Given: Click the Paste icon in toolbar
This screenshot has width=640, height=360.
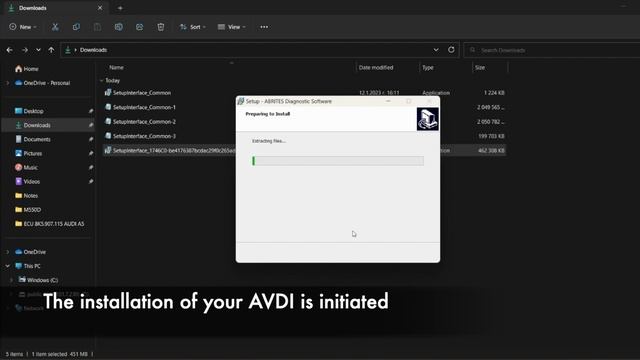Looking at the screenshot, I should pyautogui.click(x=97, y=27).
